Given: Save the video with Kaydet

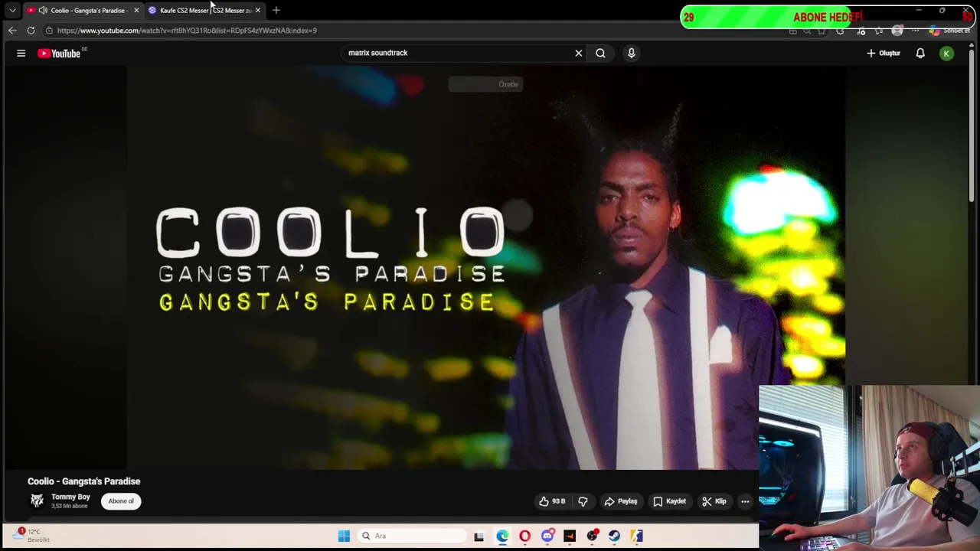Looking at the screenshot, I should point(670,501).
